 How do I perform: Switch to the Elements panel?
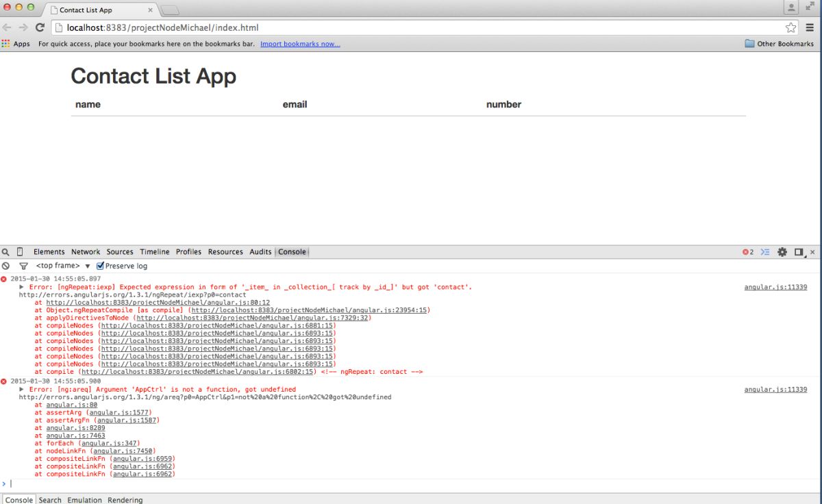pos(49,252)
